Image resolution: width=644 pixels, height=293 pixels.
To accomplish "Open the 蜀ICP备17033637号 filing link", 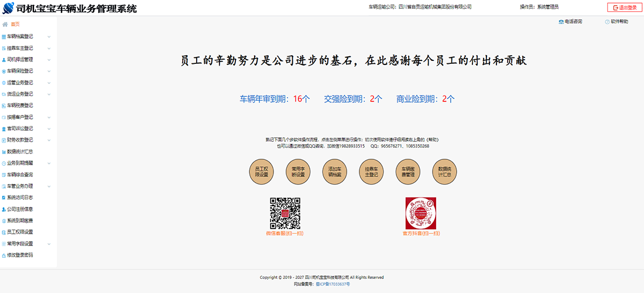I will (x=333, y=284).
